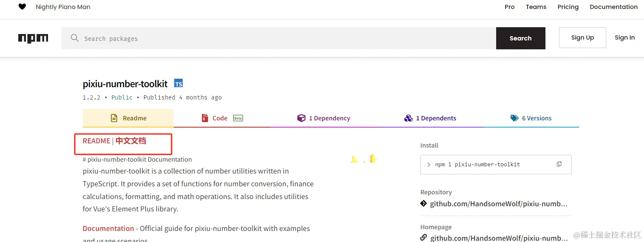This screenshot has width=644, height=242.
Task: Click the Homepage chain link icon
Action: (424, 238)
